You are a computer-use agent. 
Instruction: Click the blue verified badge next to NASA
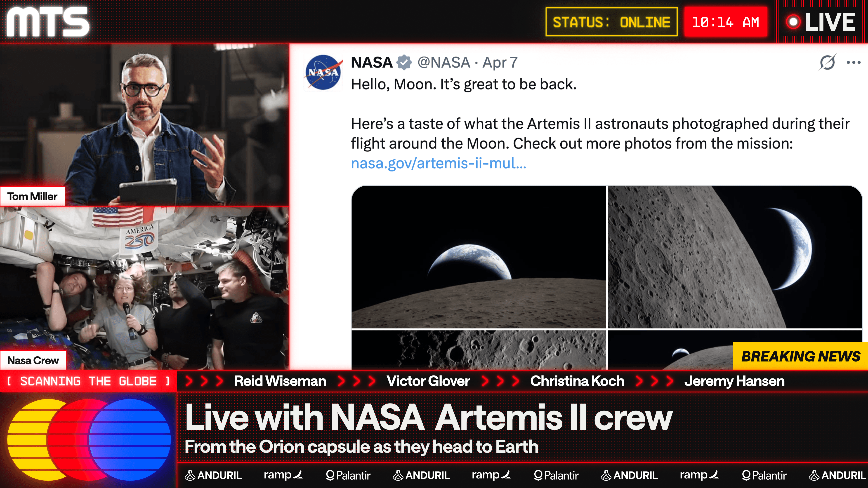(404, 63)
